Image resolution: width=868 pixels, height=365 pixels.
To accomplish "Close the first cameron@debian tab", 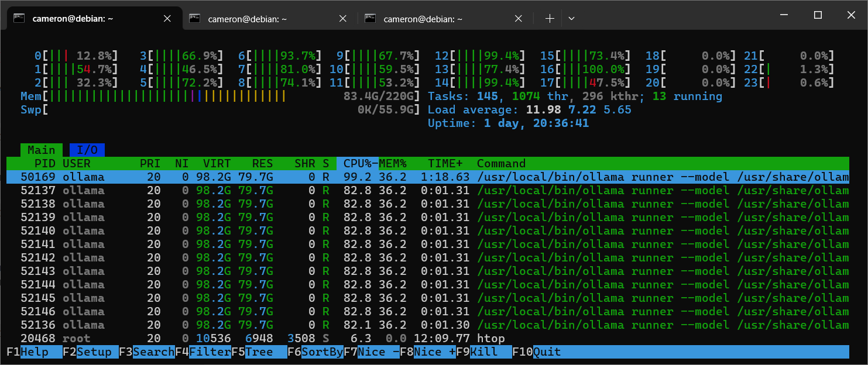I will tap(167, 19).
